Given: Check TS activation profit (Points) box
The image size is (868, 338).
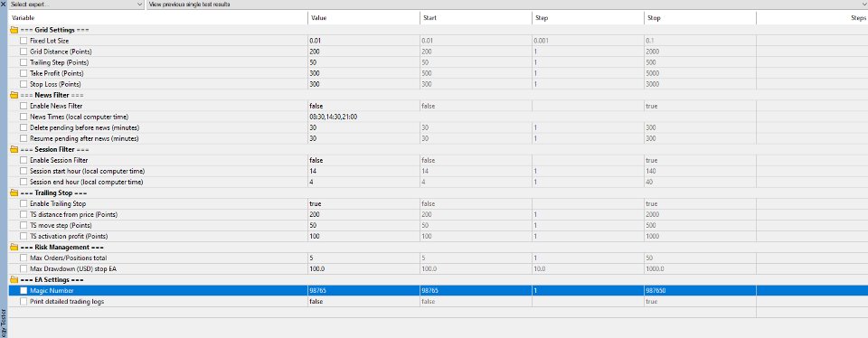Looking at the screenshot, I should pos(24,236).
